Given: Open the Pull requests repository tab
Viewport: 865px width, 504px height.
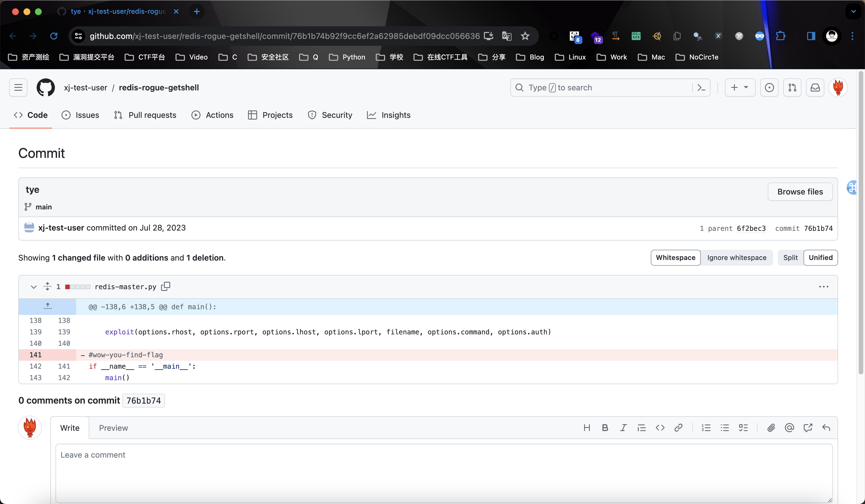Looking at the screenshot, I should [145, 115].
